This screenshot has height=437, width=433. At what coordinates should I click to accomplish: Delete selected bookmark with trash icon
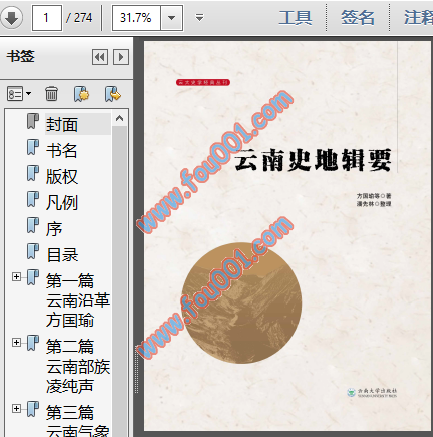click(x=51, y=94)
